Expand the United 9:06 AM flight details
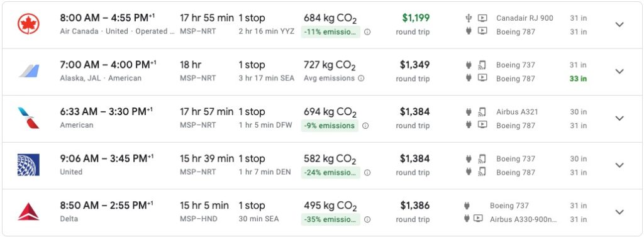 coord(619,165)
